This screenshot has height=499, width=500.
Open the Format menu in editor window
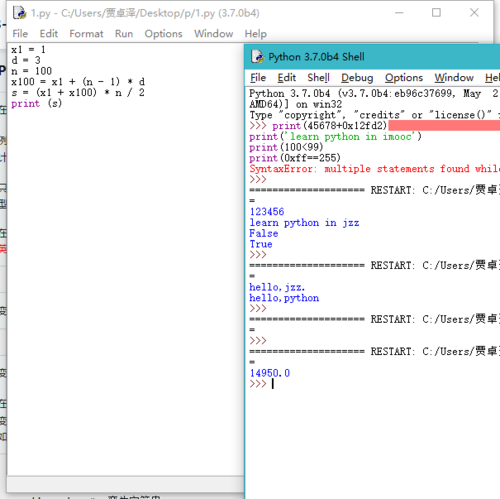[86, 34]
